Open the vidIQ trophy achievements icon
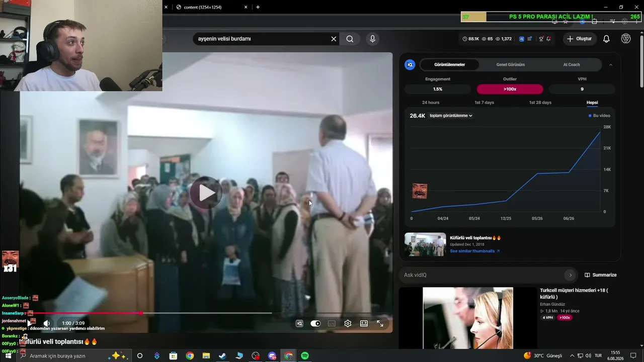The image size is (644, 362). 541,39
